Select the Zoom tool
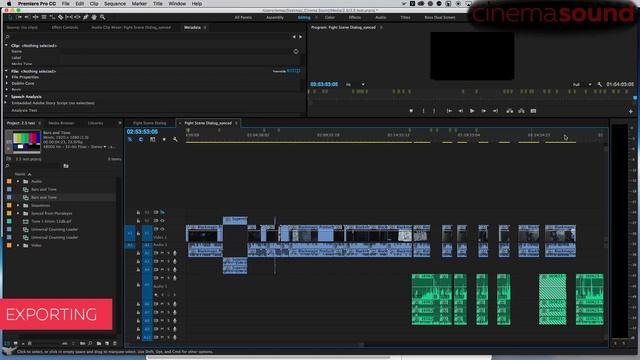The width and height of the screenshot is (640, 360). click(x=102, y=18)
